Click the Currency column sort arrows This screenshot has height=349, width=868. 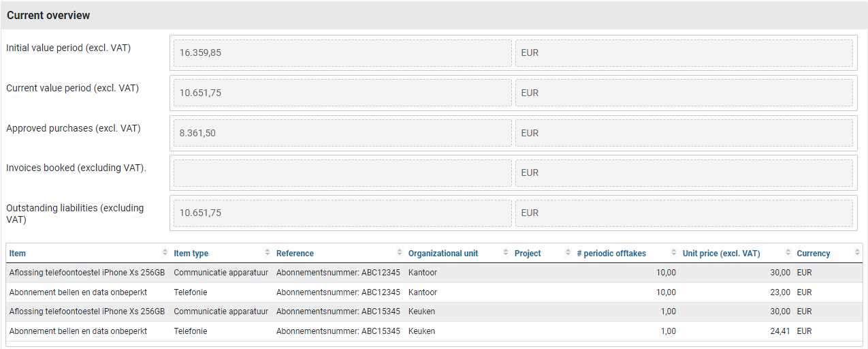(x=857, y=253)
